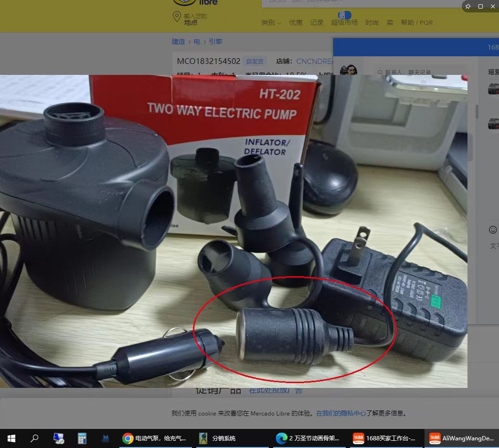
Task: Open the emoji picker in chat
Action: [x=493, y=230]
